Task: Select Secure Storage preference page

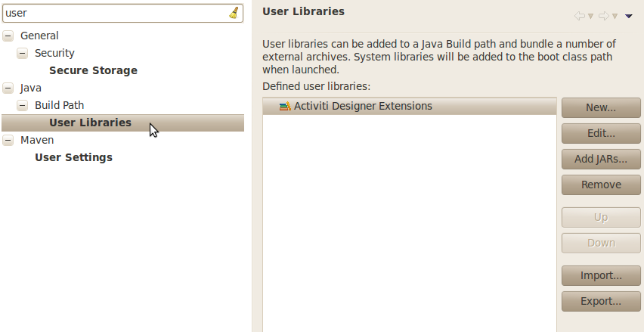Action: (93, 70)
